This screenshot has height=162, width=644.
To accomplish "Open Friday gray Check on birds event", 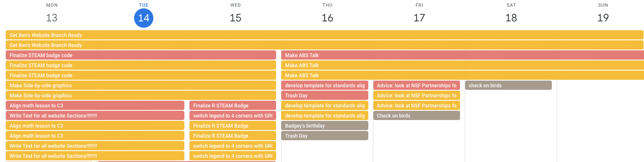I will (x=416, y=115).
